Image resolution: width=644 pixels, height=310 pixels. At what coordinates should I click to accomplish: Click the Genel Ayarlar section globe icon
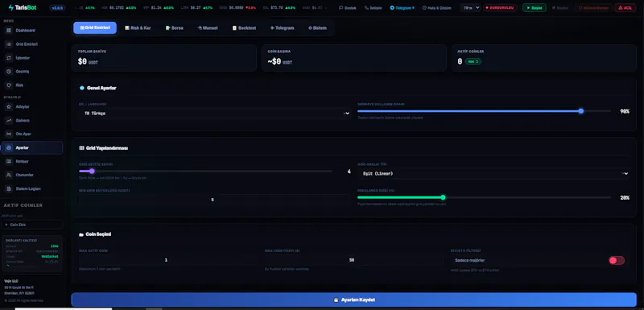82,88
